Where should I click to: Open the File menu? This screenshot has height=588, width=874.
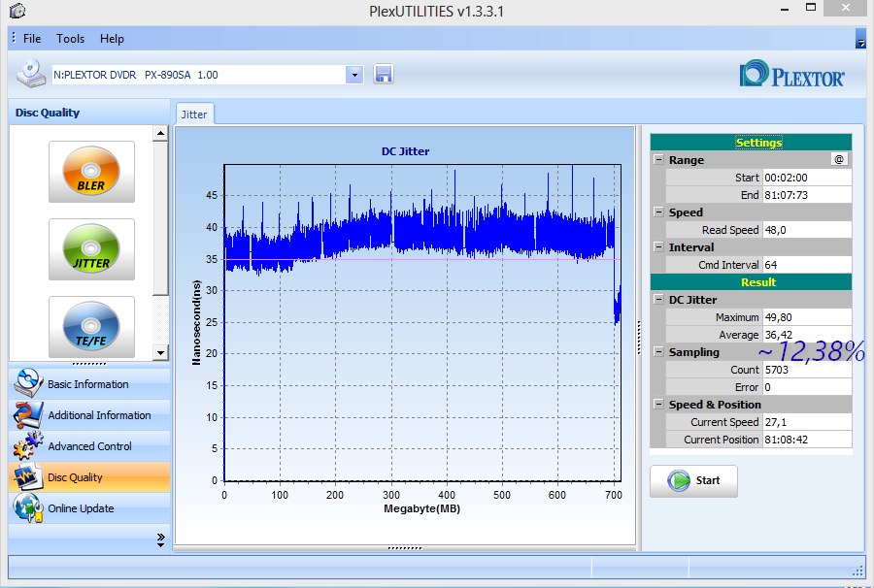tap(32, 39)
